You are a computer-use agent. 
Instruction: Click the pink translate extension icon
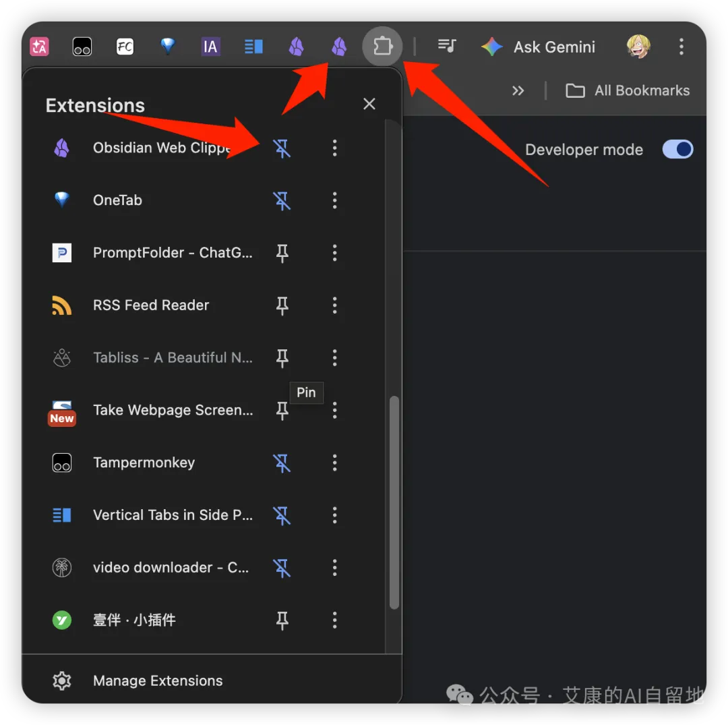point(39,47)
